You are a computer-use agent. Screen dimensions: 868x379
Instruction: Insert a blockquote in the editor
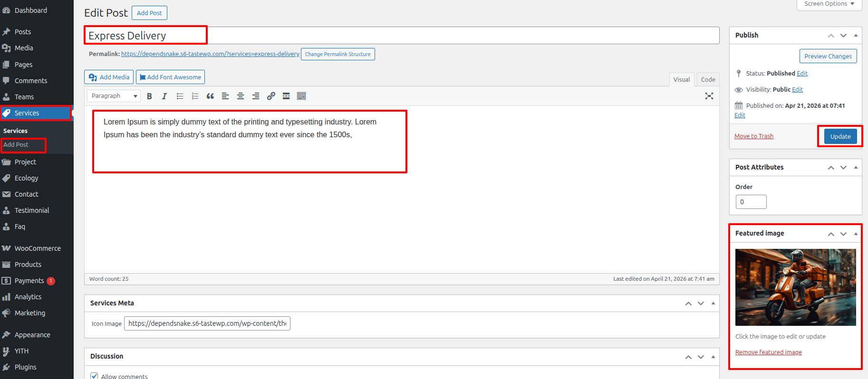pos(210,96)
